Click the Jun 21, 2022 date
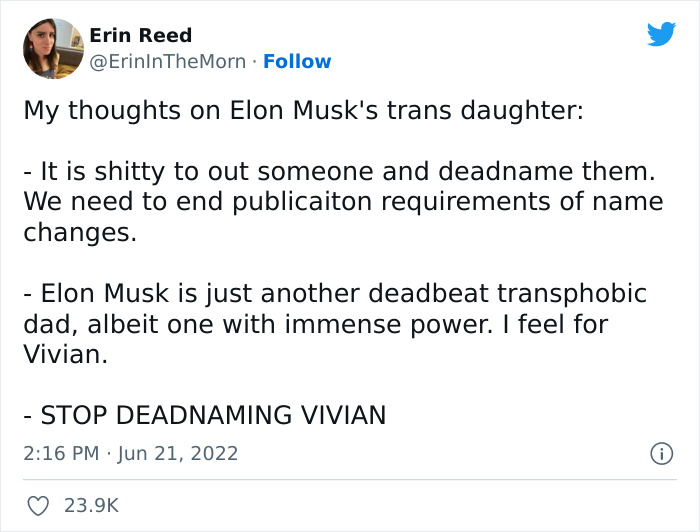Image resolution: width=700 pixels, height=532 pixels. [x=180, y=453]
